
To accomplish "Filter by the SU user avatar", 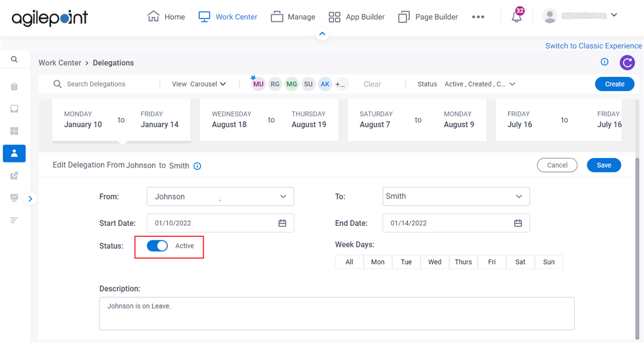I will click(x=308, y=84).
